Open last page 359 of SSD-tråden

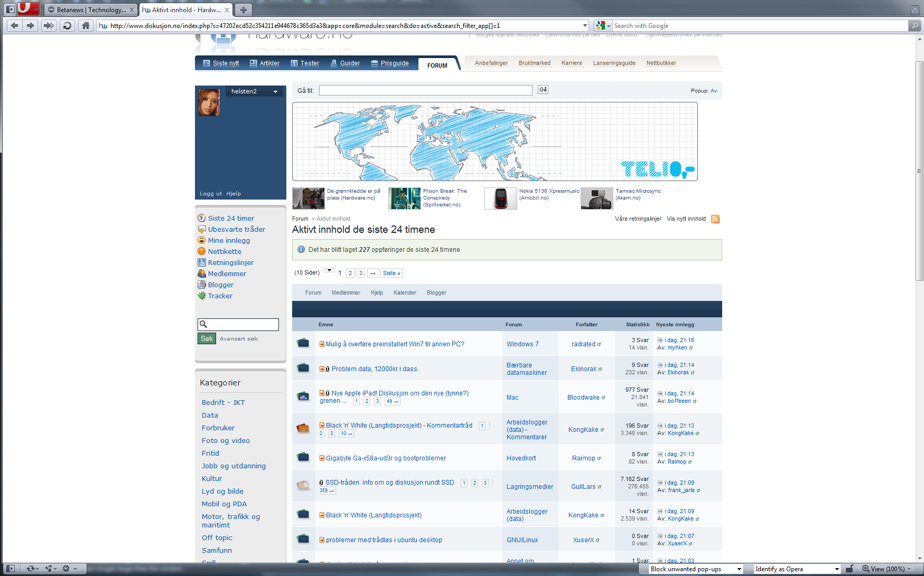pos(327,490)
